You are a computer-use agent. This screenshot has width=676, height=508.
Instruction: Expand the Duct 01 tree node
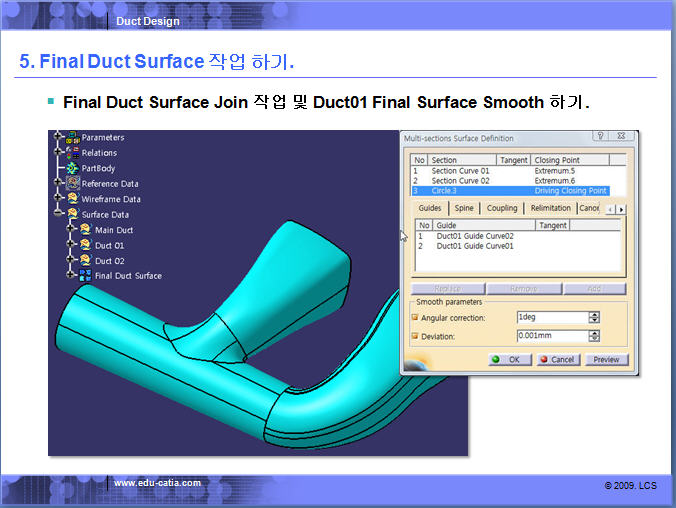coord(71,245)
